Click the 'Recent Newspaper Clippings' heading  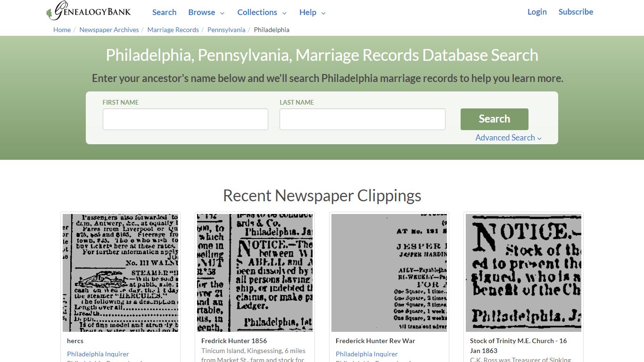pyautogui.click(x=322, y=195)
